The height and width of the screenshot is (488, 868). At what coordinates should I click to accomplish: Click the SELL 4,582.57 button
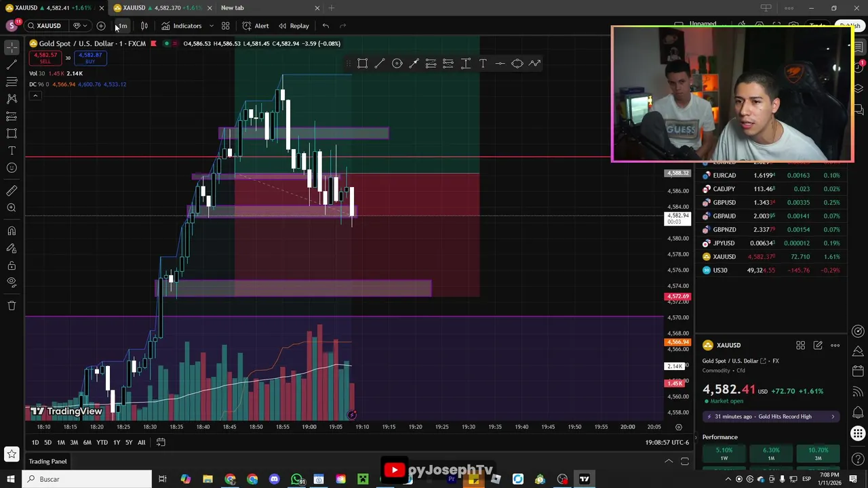coord(45,58)
